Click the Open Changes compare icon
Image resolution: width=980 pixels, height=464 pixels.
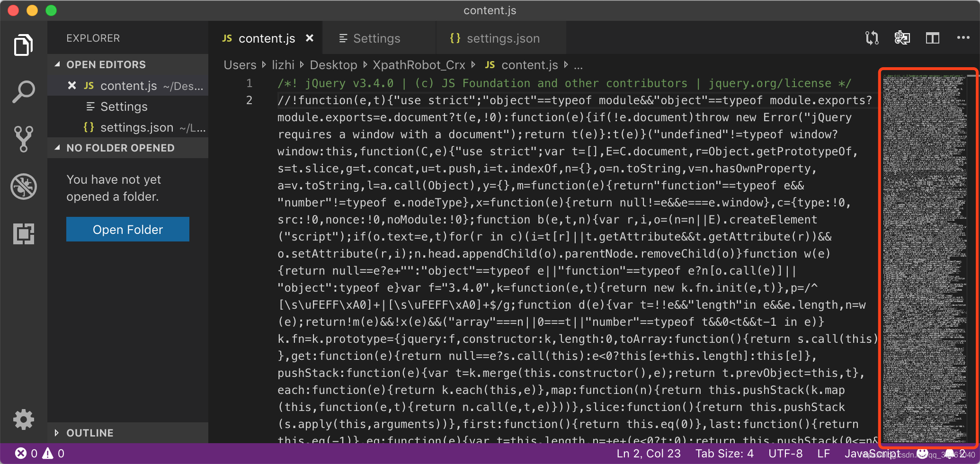pyautogui.click(x=872, y=38)
